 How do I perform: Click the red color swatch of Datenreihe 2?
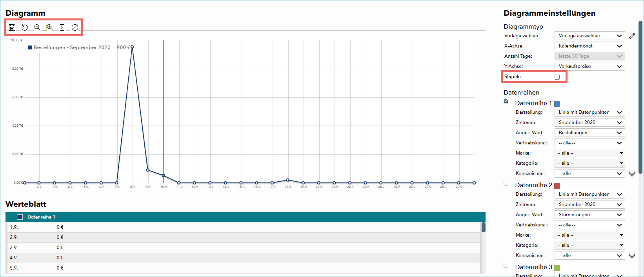(557, 186)
